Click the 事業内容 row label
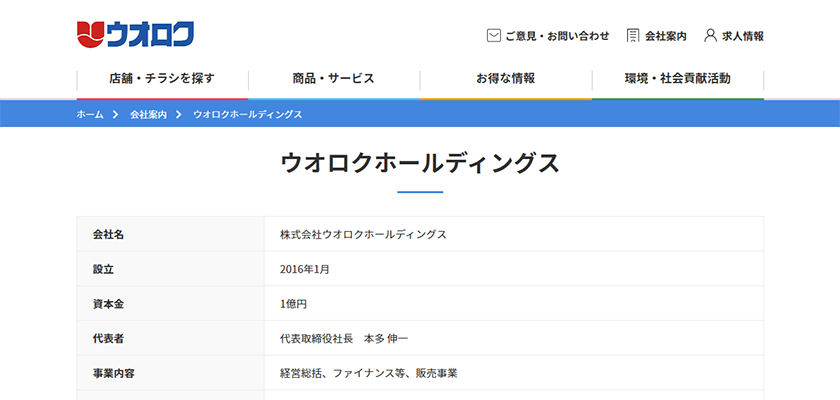This screenshot has height=400, width=840. (x=114, y=373)
